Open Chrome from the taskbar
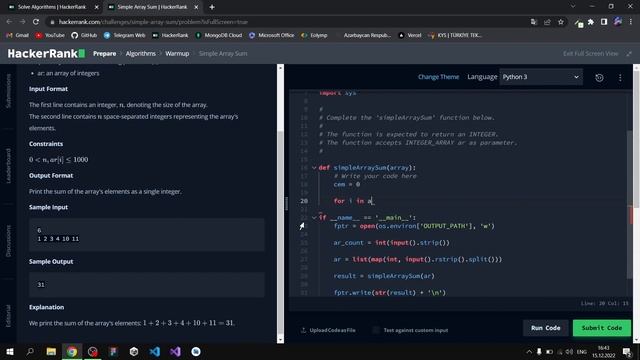The height and width of the screenshot is (360, 640). point(72,351)
